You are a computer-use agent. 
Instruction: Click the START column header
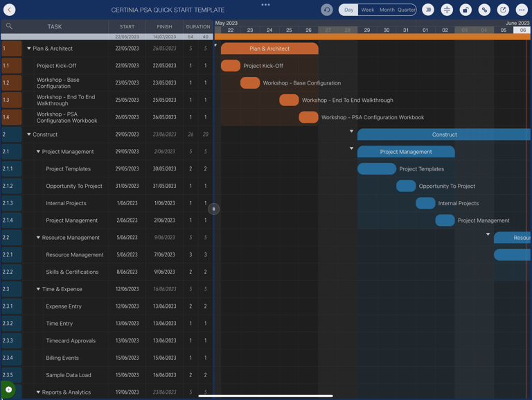click(127, 26)
